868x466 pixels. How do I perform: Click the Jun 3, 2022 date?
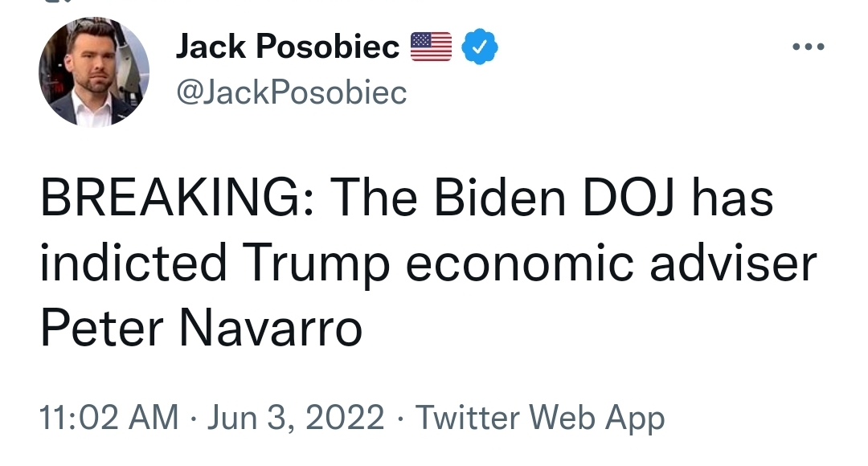pyautogui.click(x=296, y=417)
